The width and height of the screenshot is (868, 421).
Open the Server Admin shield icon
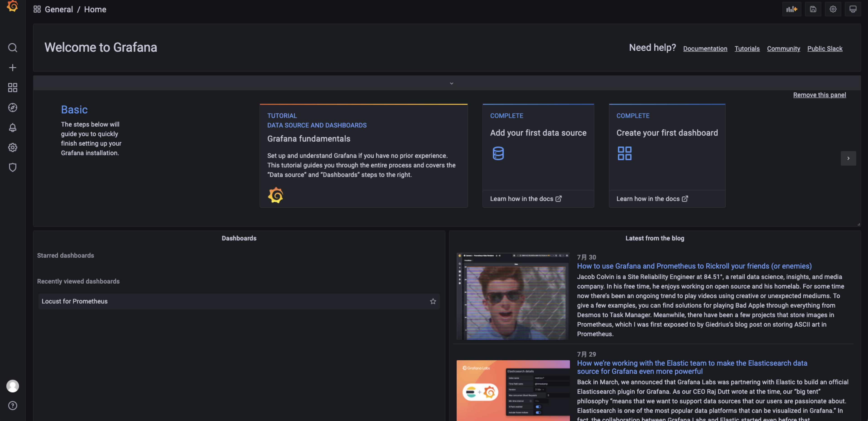coord(12,167)
